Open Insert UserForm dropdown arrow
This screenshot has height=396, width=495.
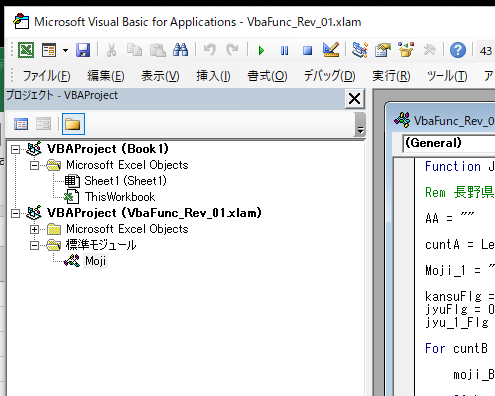point(65,51)
